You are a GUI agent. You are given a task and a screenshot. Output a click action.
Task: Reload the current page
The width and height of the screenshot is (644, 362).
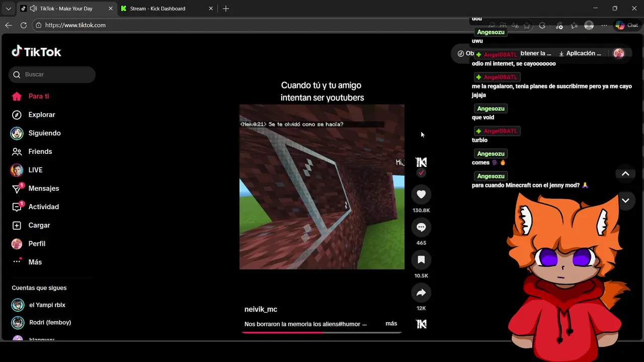tap(24, 25)
